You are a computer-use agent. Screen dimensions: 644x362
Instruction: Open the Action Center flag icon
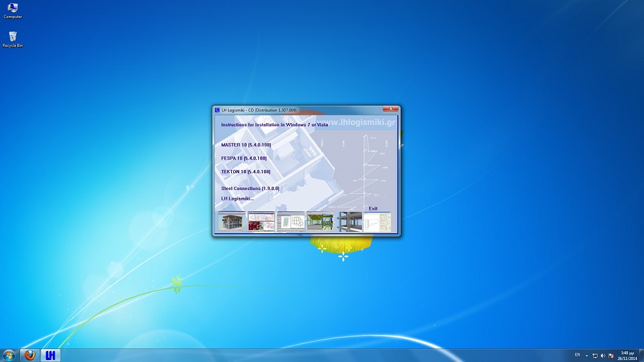[x=611, y=356]
